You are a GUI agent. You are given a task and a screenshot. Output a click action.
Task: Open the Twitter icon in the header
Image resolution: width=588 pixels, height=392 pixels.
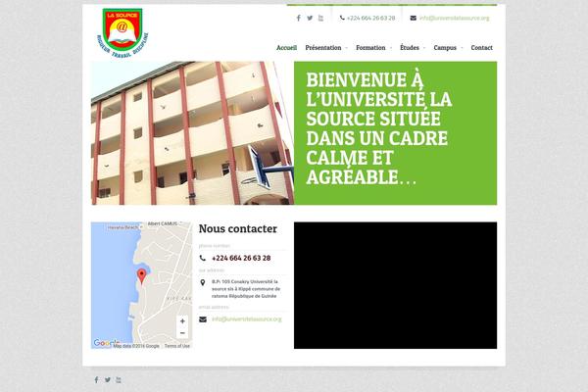(x=310, y=18)
